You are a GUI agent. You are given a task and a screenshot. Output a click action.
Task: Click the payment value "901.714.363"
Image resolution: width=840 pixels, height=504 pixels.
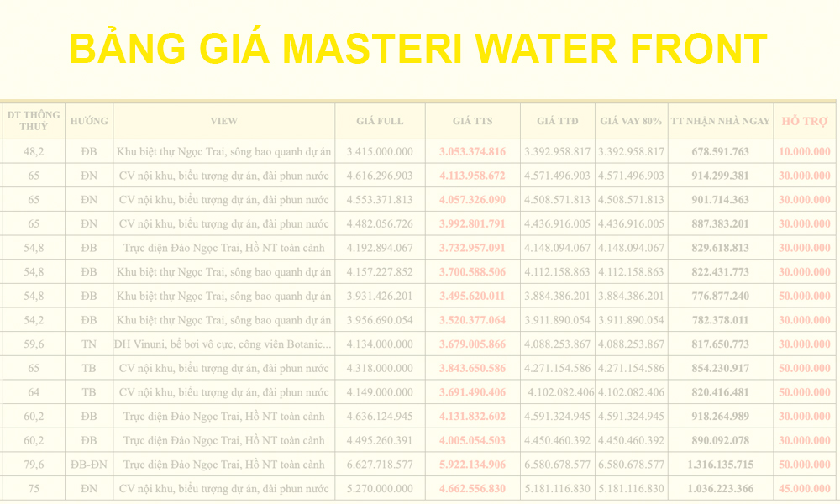(x=721, y=200)
